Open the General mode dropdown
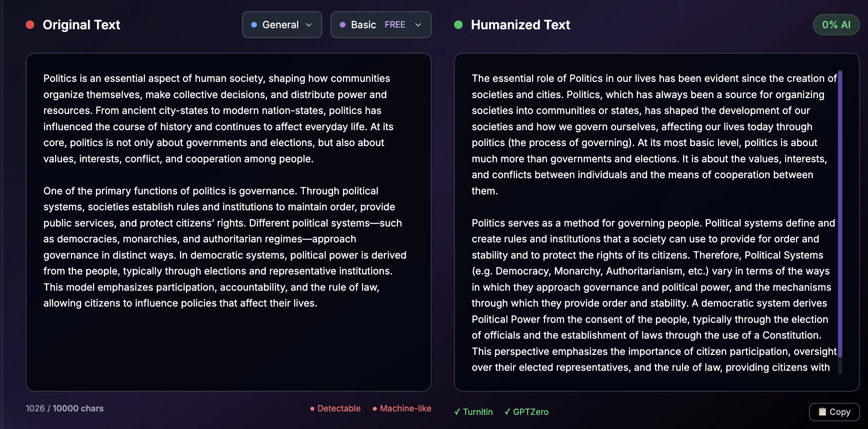The height and width of the screenshot is (429, 868). [x=282, y=24]
